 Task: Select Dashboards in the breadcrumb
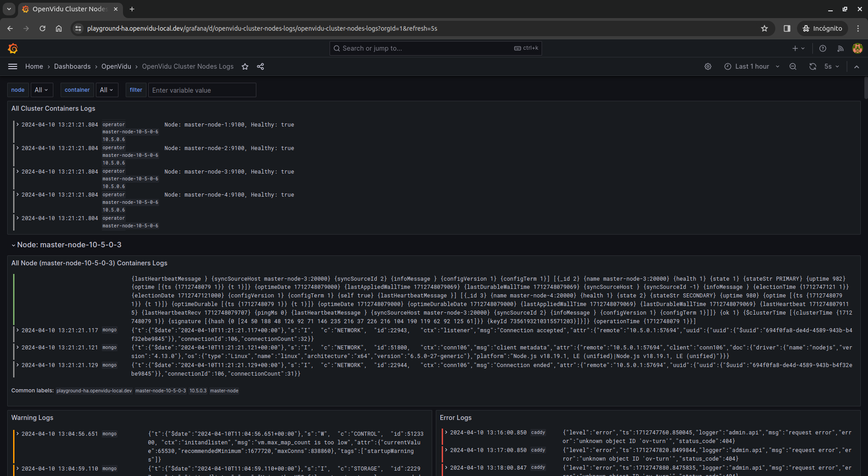pyautogui.click(x=72, y=66)
